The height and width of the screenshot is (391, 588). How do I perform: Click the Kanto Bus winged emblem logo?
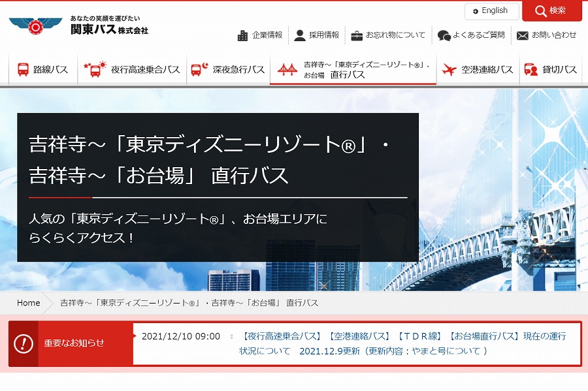36,26
